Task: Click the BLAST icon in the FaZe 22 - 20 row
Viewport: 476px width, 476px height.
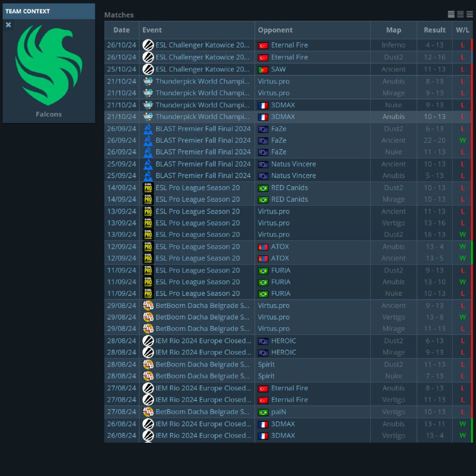Action: [148, 140]
